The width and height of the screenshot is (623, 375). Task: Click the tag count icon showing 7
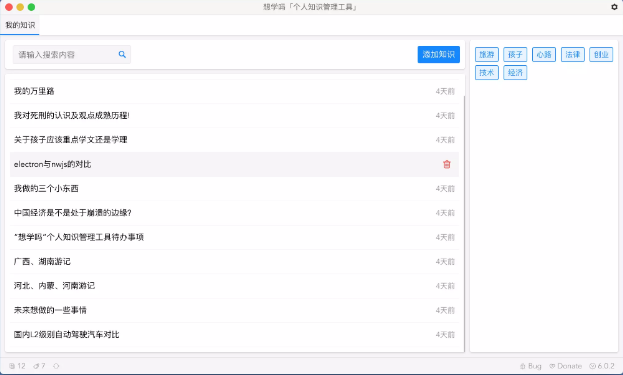tap(37, 366)
